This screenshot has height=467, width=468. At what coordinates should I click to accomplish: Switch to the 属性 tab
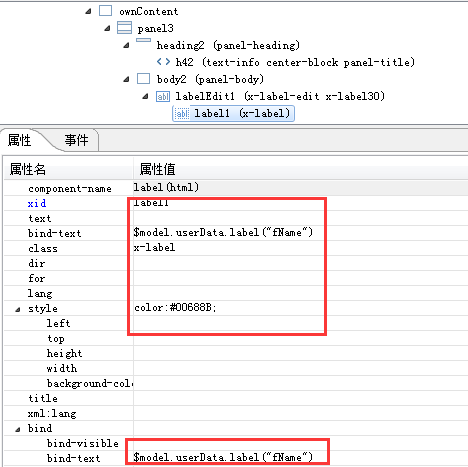[19, 140]
